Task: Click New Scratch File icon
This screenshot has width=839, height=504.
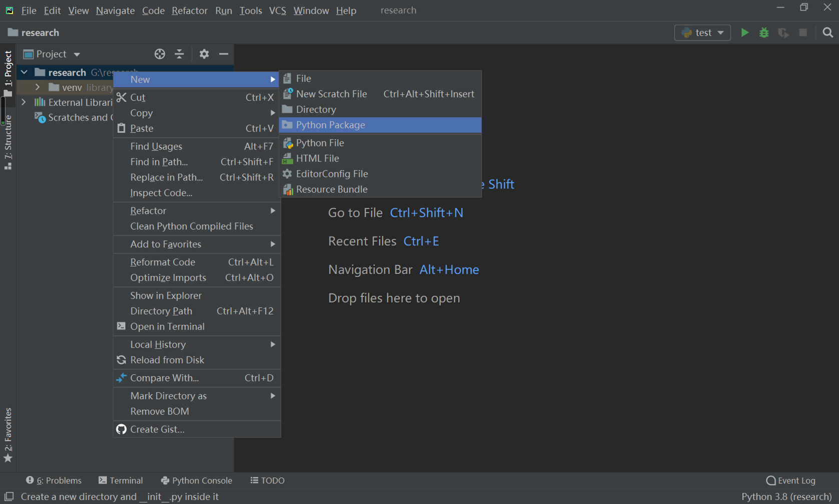Action: point(288,93)
